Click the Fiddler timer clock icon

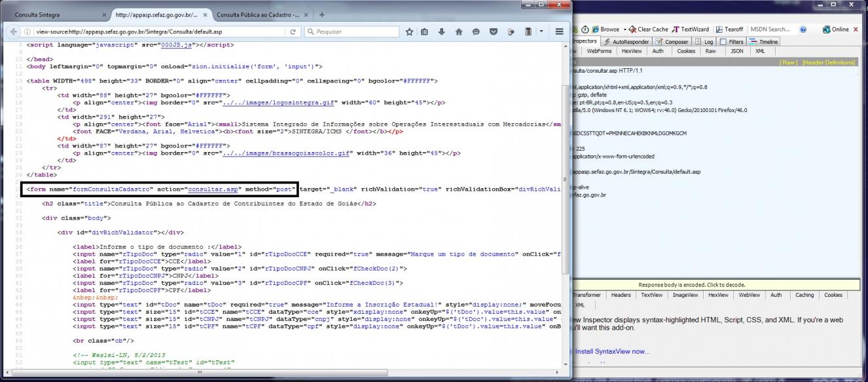pyautogui.click(x=584, y=29)
